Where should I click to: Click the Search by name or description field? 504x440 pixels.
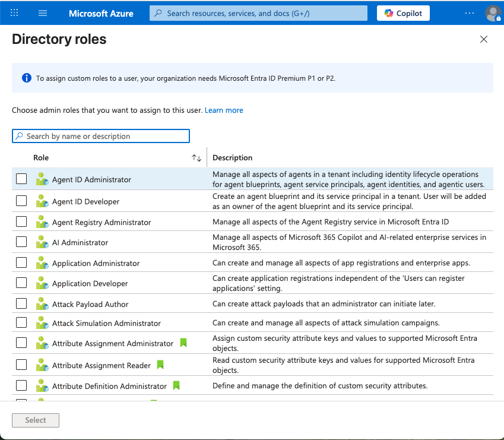click(x=101, y=136)
